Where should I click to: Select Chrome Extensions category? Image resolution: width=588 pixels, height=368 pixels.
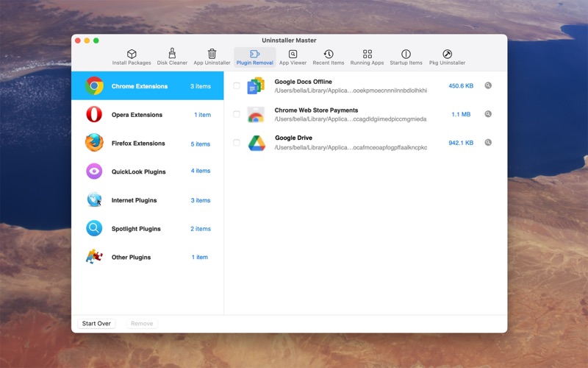pos(148,86)
